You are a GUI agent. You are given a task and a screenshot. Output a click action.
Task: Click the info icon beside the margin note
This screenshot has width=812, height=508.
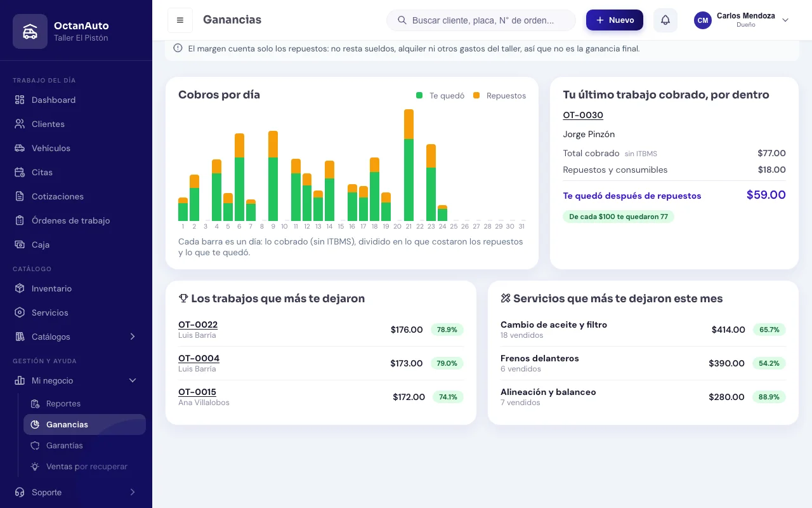click(178, 48)
